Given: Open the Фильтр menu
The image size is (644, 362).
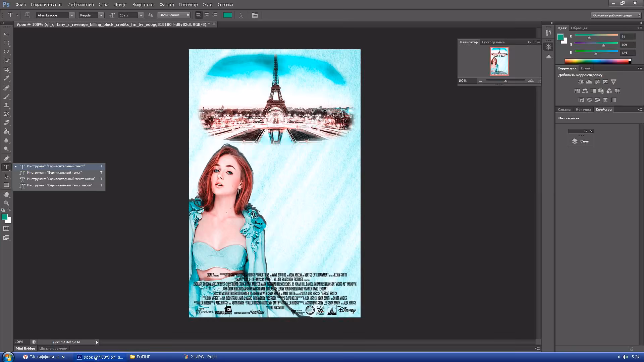Looking at the screenshot, I should [167, 5].
